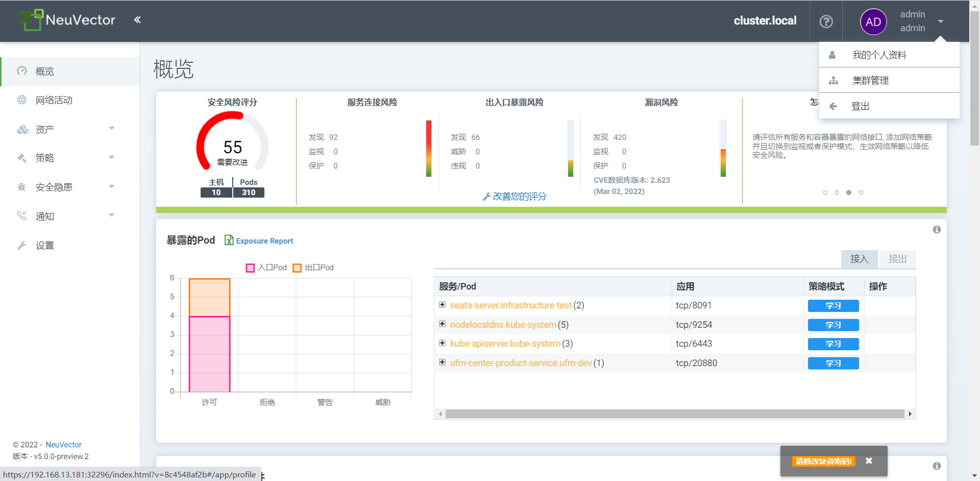Select 登出 to log out
The image size is (980, 481).
pyautogui.click(x=889, y=106)
